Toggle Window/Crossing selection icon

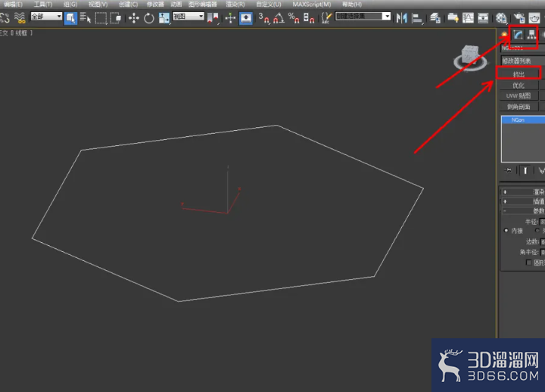point(116,17)
